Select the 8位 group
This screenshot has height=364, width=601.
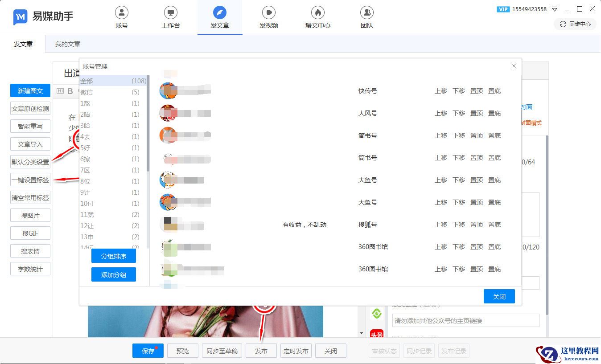coord(113,181)
